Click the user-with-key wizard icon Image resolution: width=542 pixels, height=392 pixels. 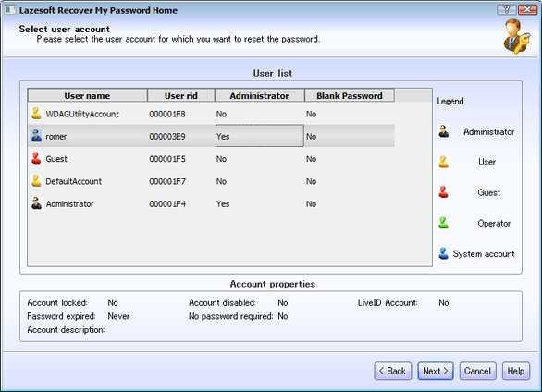[x=517, y=37]
